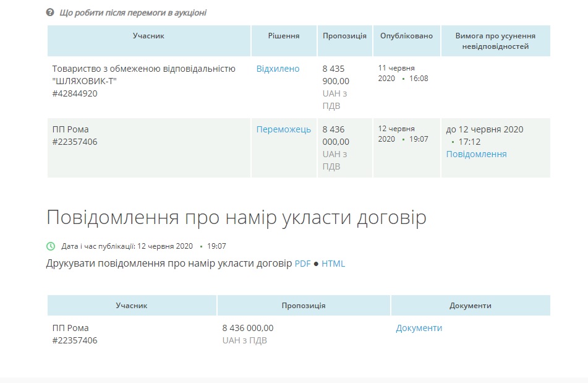Click the 8 435 900,00 bid amount
This screenshot has height=383, width=588.
(336, 75)
